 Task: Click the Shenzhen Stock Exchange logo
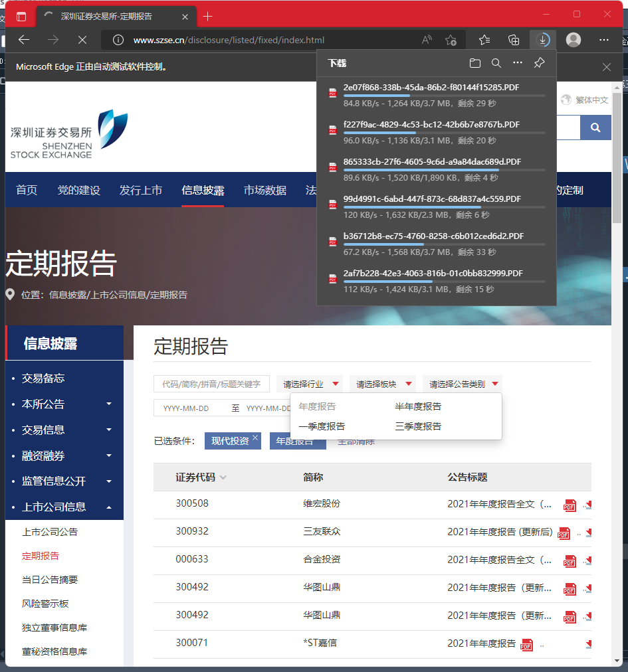68,135
